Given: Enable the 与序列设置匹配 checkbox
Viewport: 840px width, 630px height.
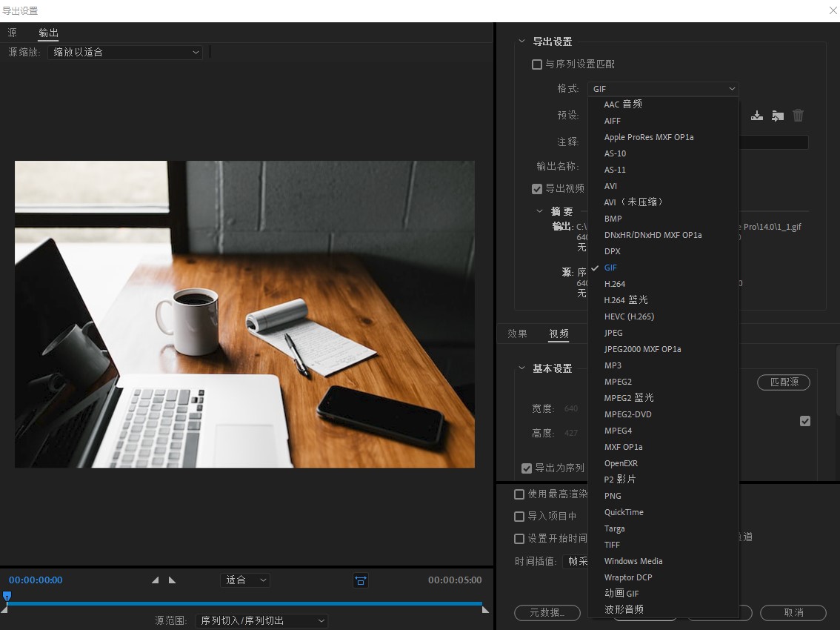Looking at the screenshot, I should (537, 64).
